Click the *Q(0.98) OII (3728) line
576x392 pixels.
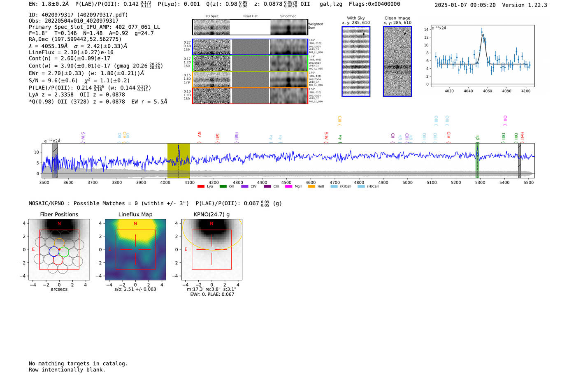tap(98, 101)
